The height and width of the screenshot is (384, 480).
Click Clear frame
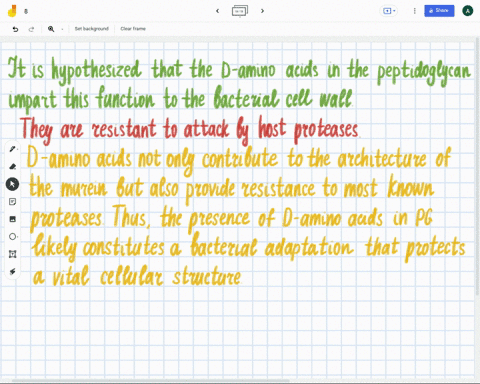[x=133, y=29]
